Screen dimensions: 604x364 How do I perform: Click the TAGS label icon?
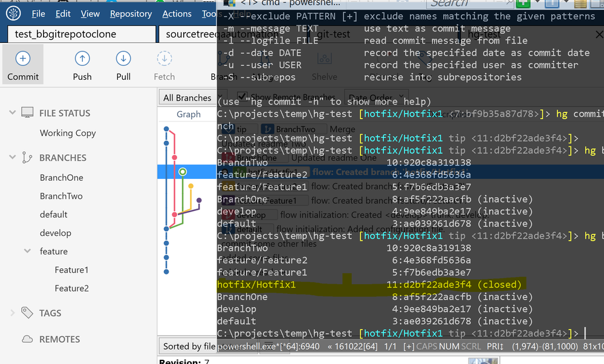coord(27,313)
